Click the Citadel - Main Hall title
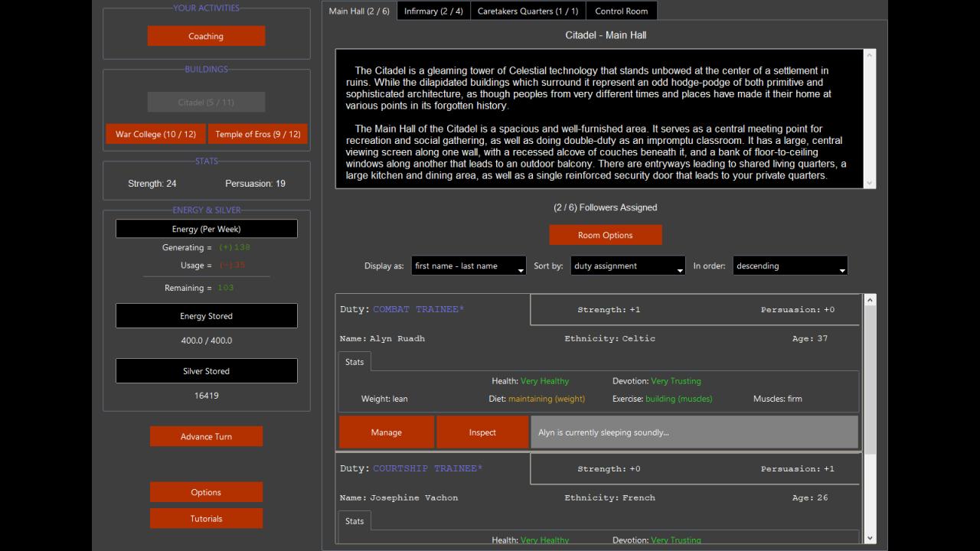The height and width of the screenshot is (551, 980). pos(606,35)
